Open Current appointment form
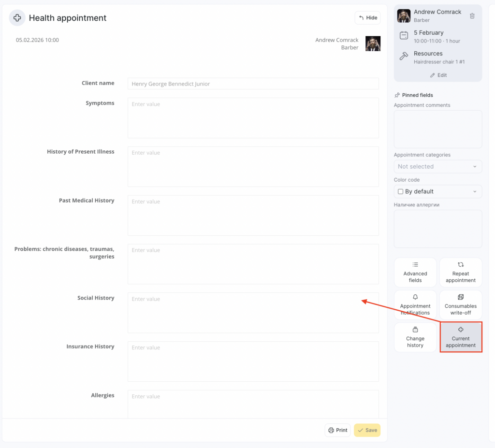Screen dimensions: 495x448 click(461, 337)
